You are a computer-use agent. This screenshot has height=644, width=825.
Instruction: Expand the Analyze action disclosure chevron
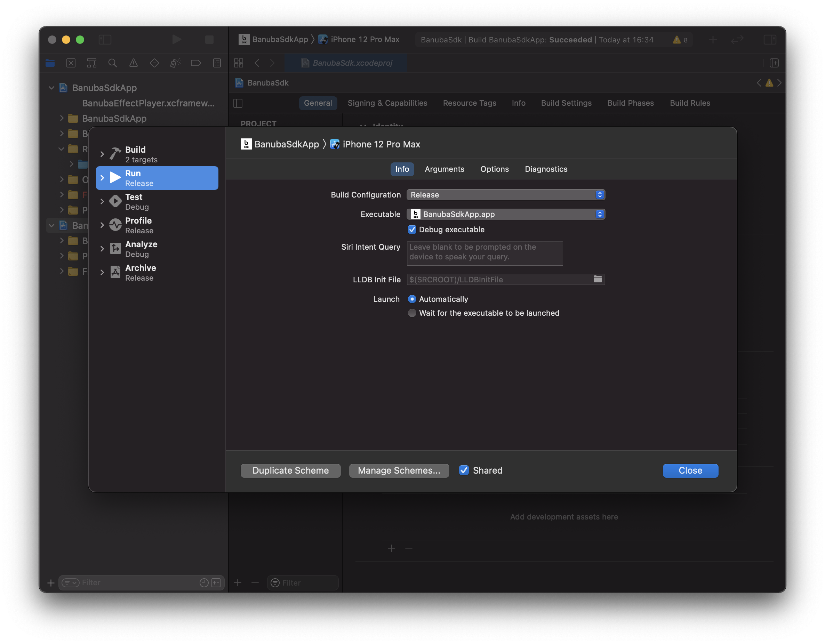coord(102,249)
